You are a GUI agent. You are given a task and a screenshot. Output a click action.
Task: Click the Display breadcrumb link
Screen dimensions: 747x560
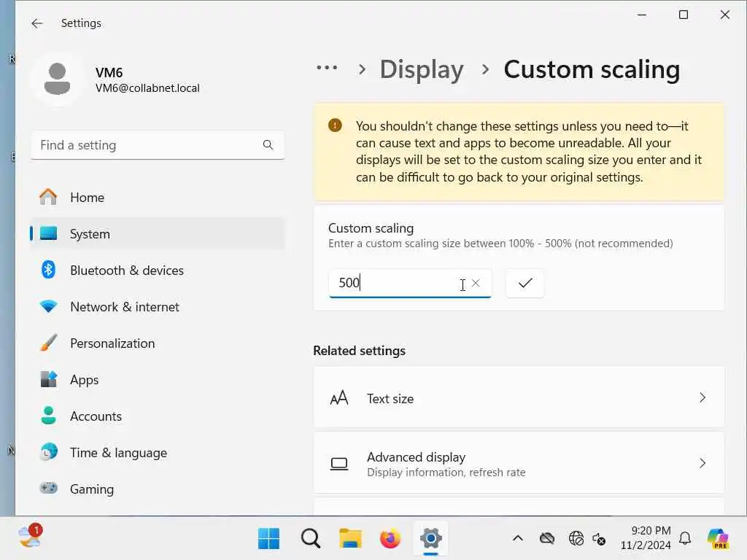point(422,69)
